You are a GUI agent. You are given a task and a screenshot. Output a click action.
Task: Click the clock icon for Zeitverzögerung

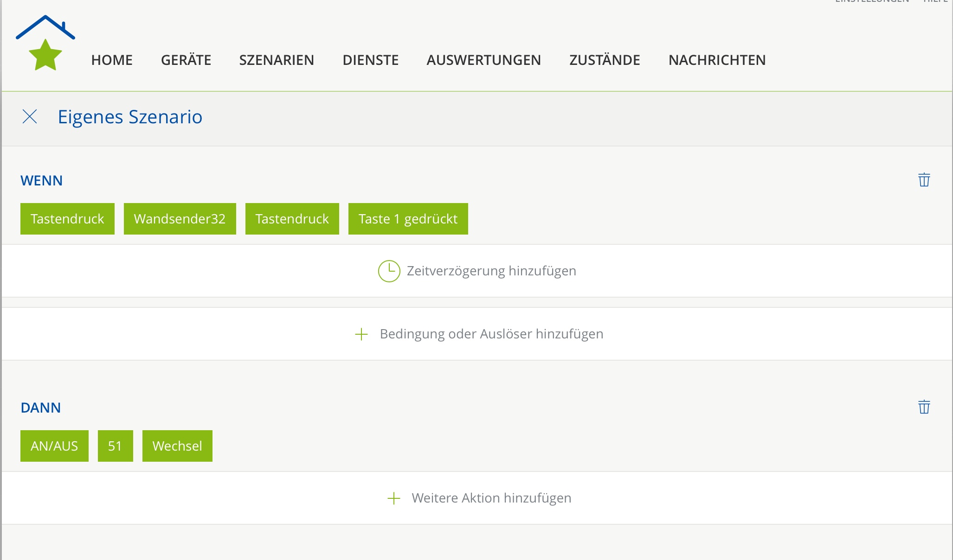(x=389, y=271)
